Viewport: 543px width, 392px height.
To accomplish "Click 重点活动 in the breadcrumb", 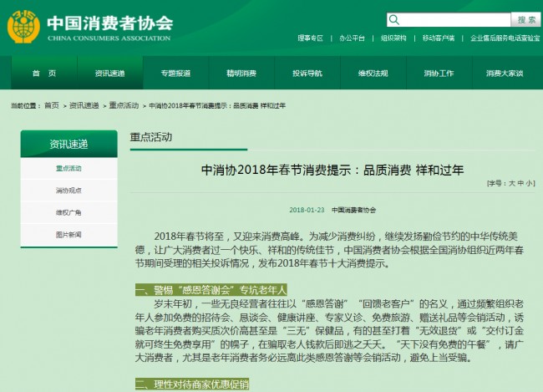I will point(124,105).
